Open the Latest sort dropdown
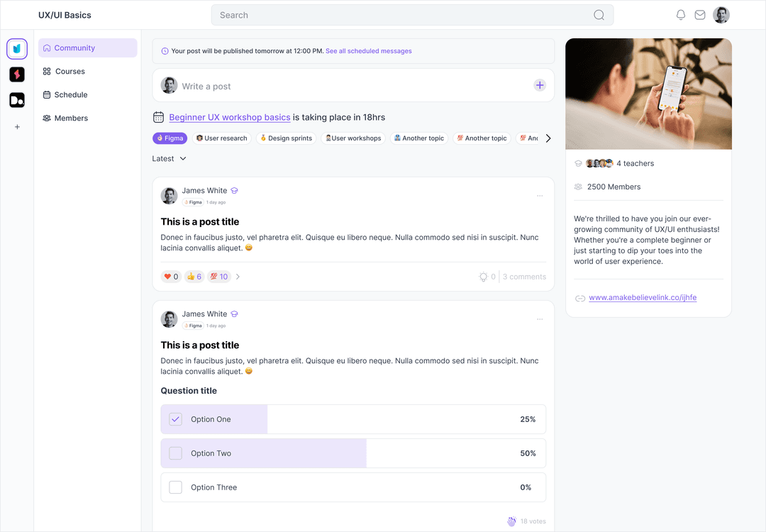 click(x=169, y=159)
